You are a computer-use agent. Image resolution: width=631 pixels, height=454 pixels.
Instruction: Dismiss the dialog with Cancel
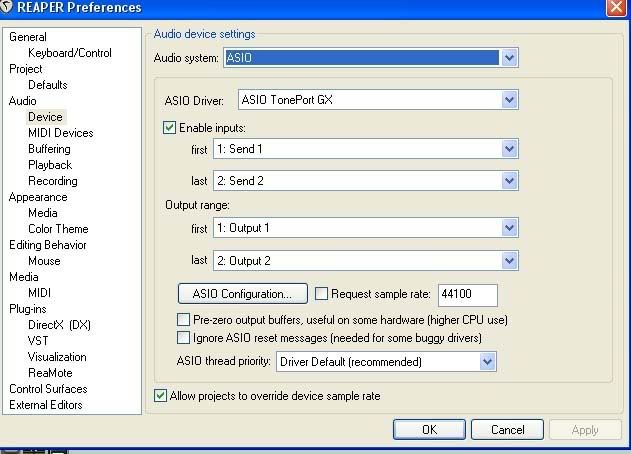click(507, 429)
